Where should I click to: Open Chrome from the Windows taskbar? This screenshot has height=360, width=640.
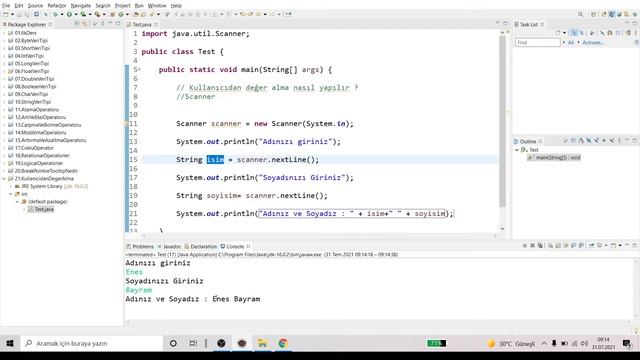click(x=283, y=343)
